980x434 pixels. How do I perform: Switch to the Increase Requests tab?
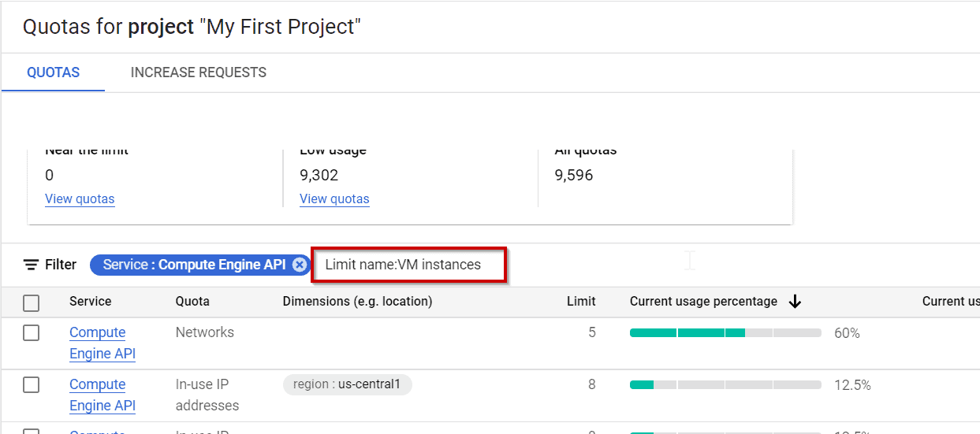click(x=199, y=72)
